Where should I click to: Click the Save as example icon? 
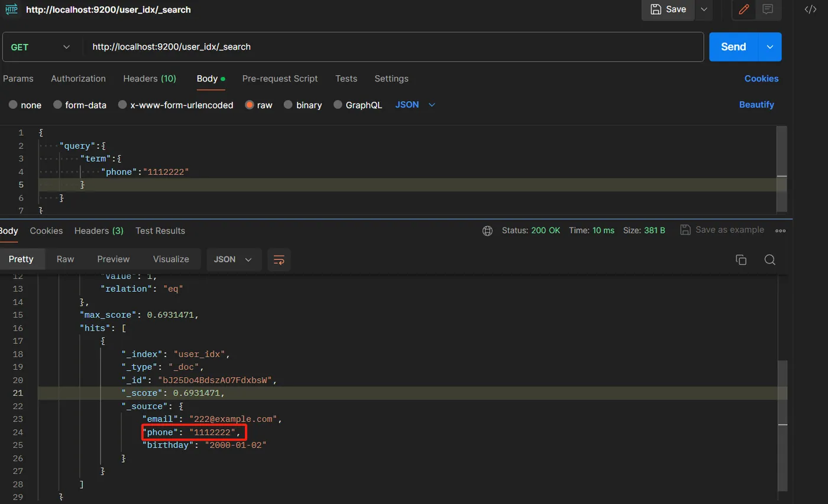pos(685,230)
